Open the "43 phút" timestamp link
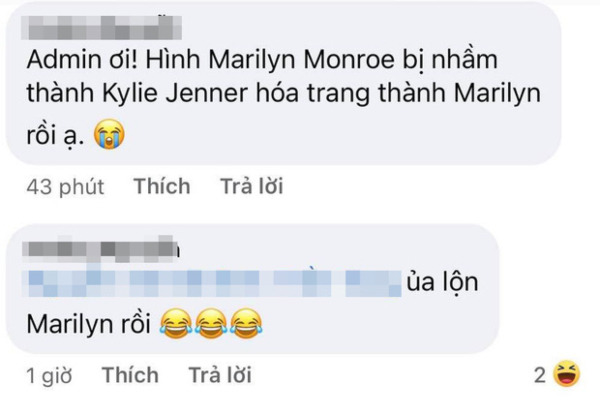 pos(65,187)
